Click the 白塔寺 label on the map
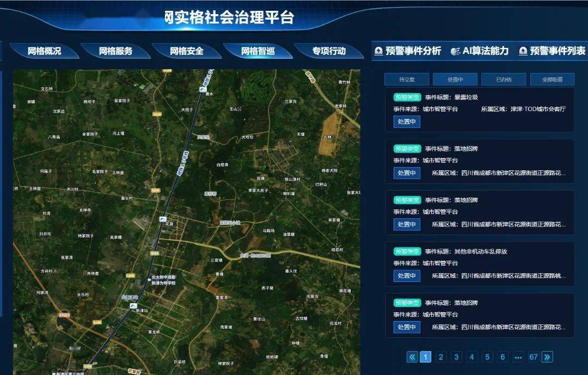The width and height of the screenshot is (588, 375). pos(222,164)
